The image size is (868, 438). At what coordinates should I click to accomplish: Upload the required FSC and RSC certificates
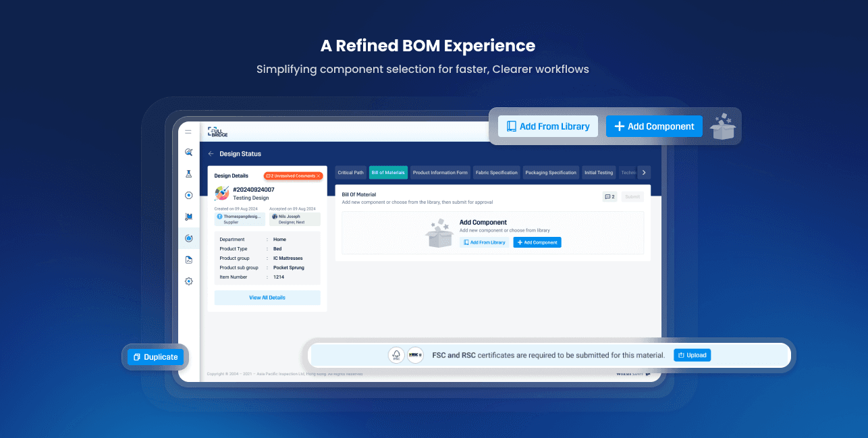(x=692, y=355)
